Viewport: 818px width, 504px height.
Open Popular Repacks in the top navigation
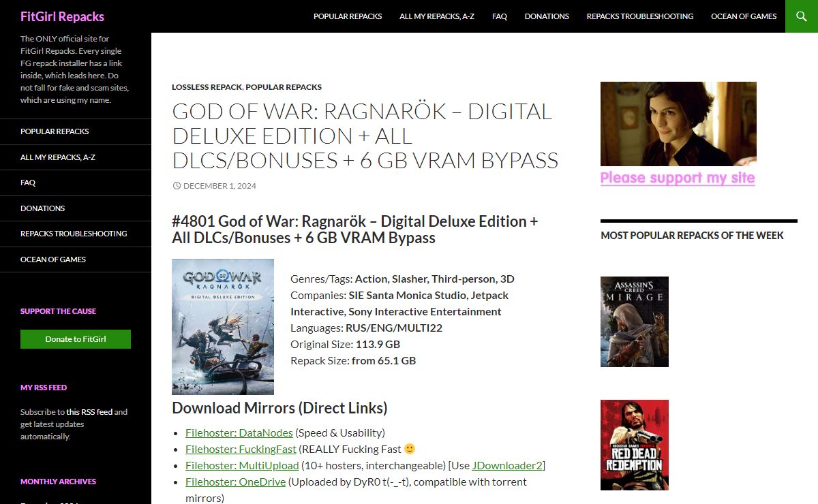[348, 16]
